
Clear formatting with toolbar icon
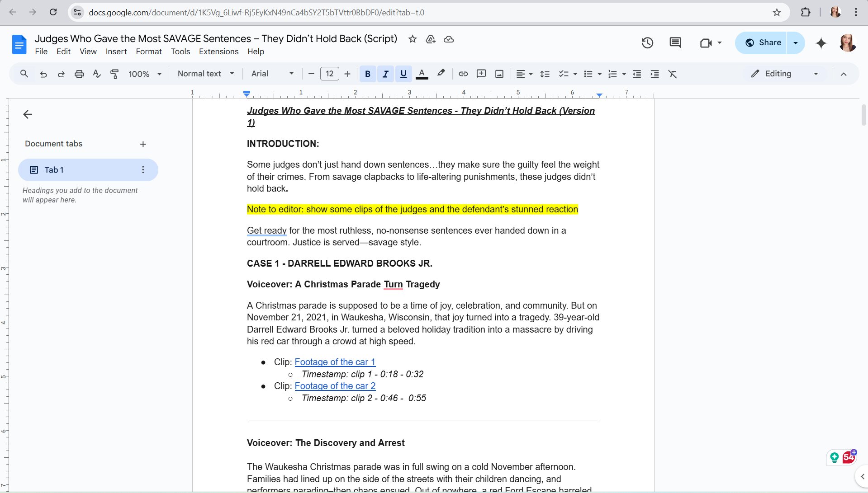[x=673, y=74]
